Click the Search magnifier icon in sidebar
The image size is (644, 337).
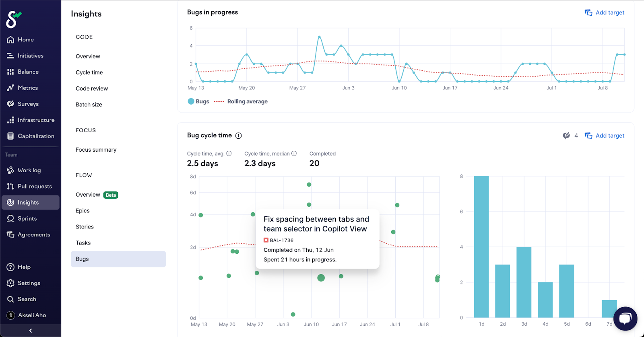[x=10, y=299]
